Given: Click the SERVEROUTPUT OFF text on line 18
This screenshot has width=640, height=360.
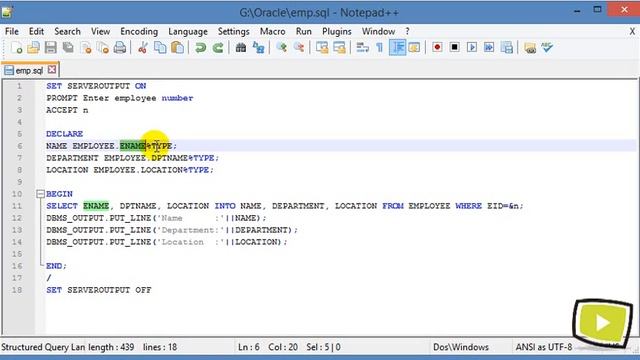Looking at the screenshot, I should (x=109, y=290).
